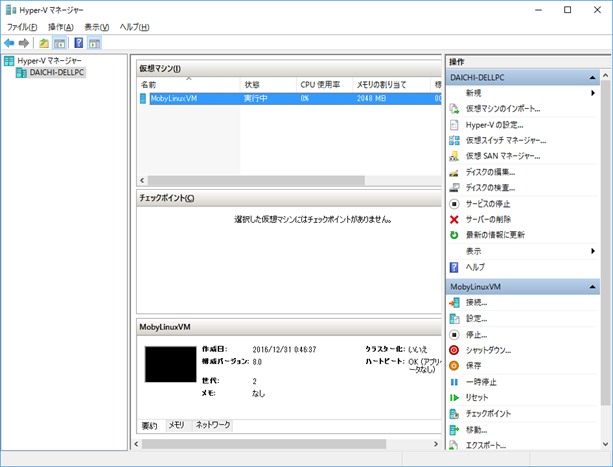Click the サービスの停止 icon
Viewport: 613px width, 467px height.
[x=454, y=204]
